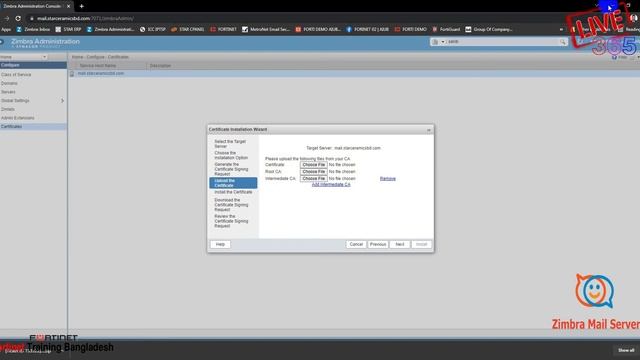Open the search type dropdown arrow
Image resolution: width=640 pixels, height=360 pixels.
coord(443,42)
